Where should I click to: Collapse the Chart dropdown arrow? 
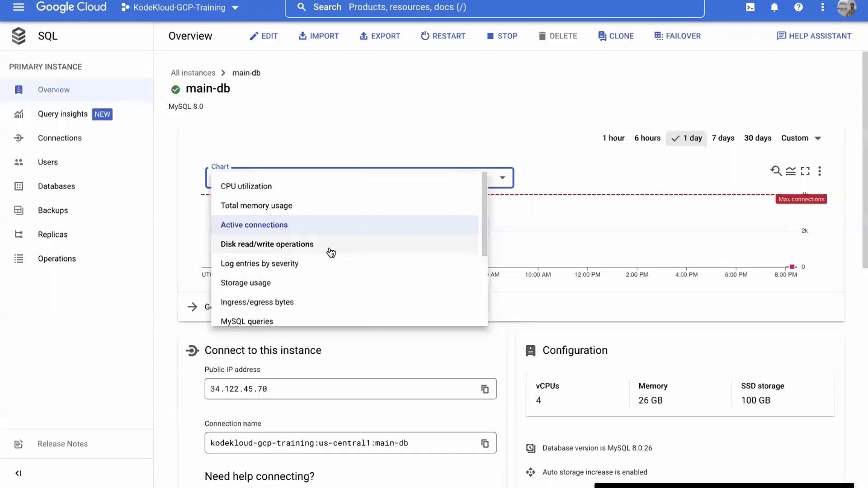coord(502,178)
